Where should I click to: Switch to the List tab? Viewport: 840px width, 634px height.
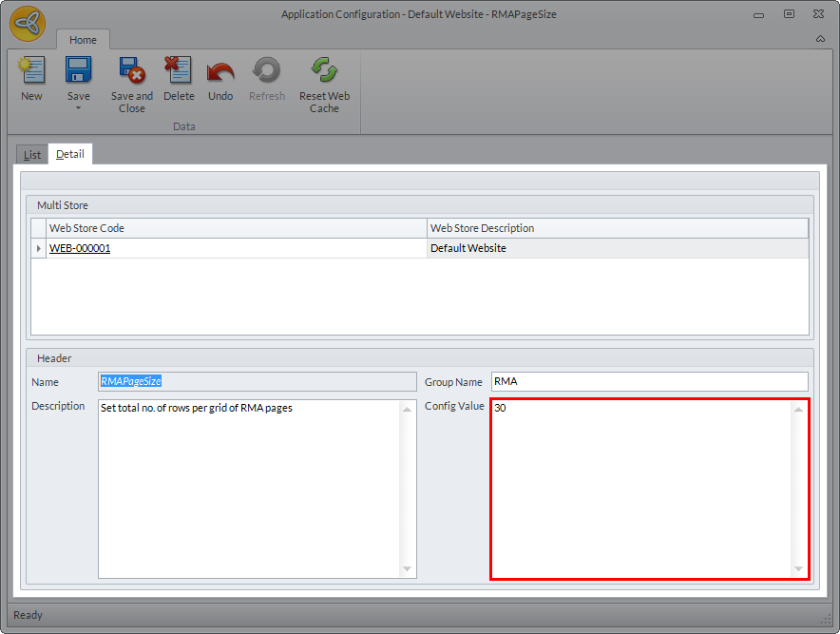[32, 154]
